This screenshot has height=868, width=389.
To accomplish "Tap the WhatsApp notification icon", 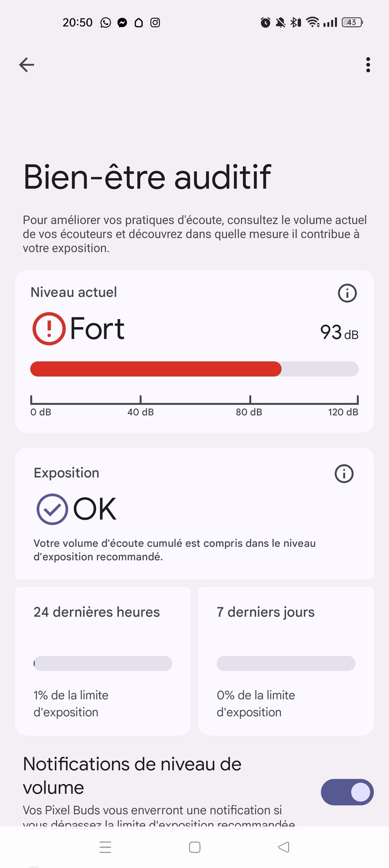I will [x=106, y=23].
